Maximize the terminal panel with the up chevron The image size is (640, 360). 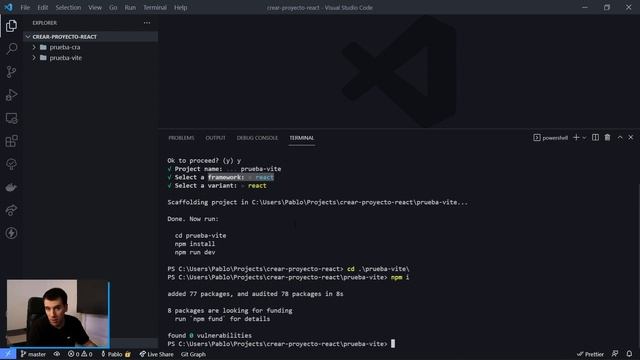click(620, 138)
